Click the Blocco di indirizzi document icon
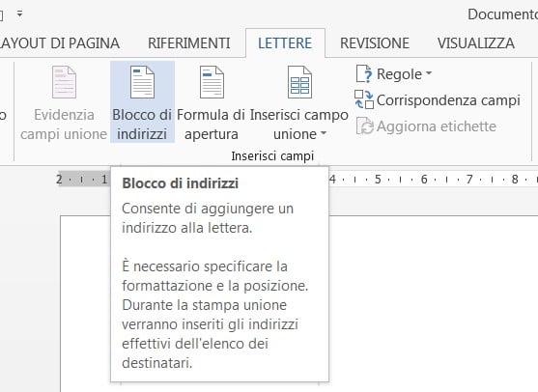538x392 pixels. (142, 82)
